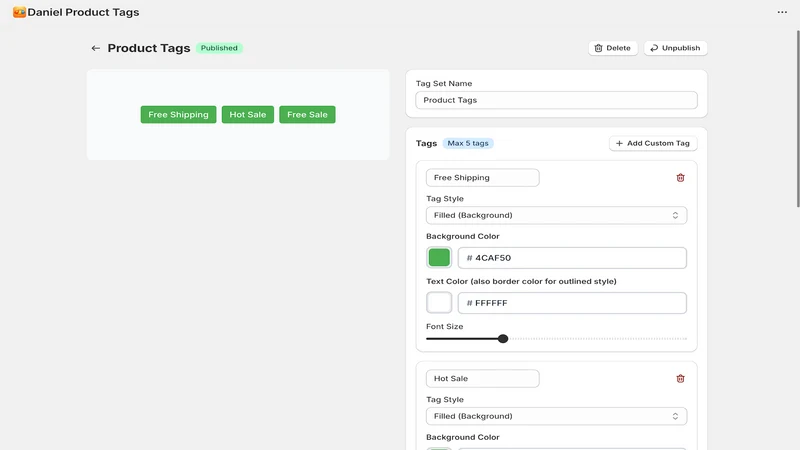The image size is (800, 450).
Task: Click the Font Size slider handle
Action: point(503,339)
